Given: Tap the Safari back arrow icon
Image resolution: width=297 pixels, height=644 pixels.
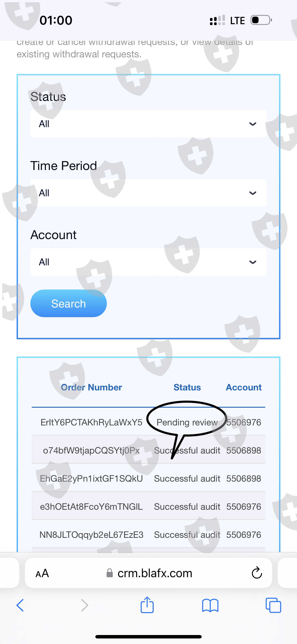Looking at the screenshot, I should tap(20, 605).
